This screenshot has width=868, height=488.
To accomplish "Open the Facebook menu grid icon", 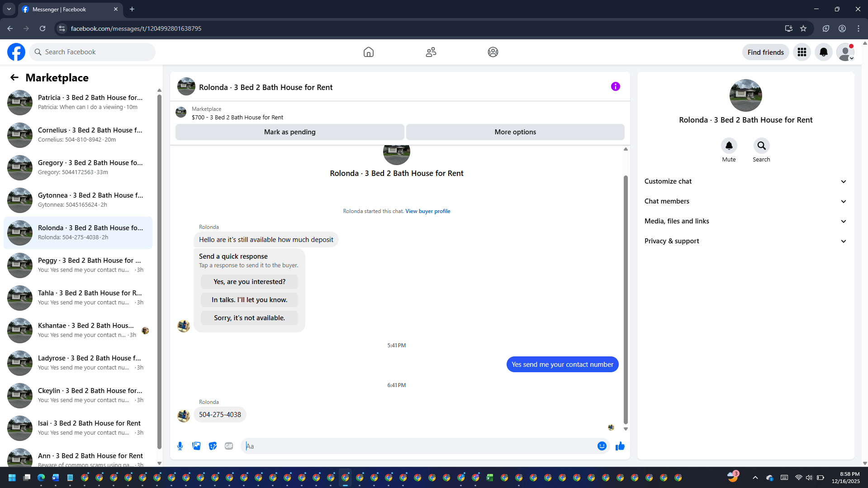I will tap(802, 52).
